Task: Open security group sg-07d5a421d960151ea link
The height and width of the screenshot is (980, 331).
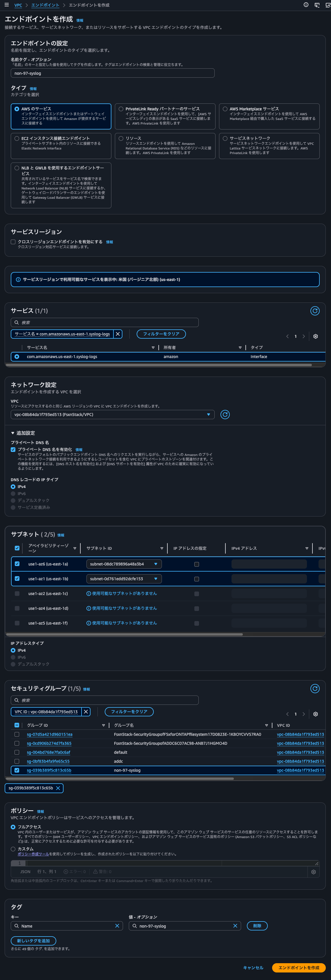Action: coord(50,734)
